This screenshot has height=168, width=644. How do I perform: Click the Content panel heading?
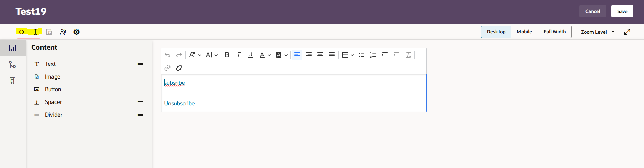point(44,47)
